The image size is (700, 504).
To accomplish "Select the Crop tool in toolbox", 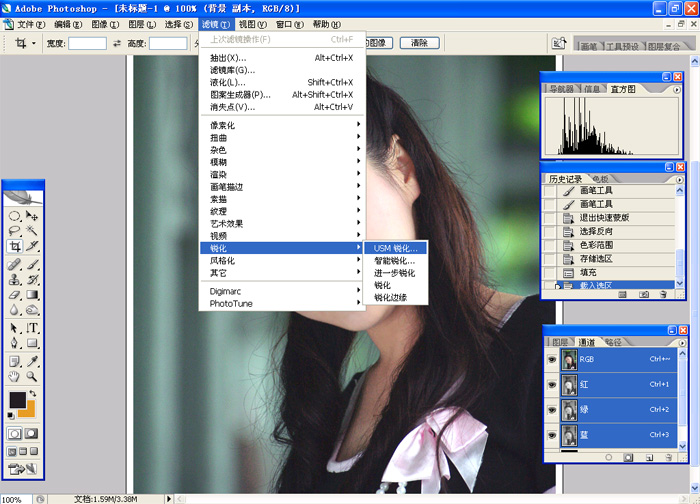I will tap(14, 246).
